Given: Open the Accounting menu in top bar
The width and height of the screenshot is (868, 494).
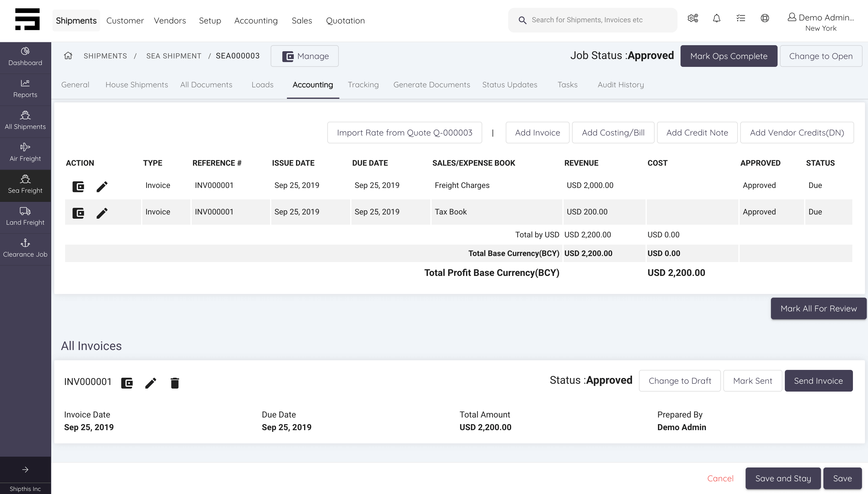Looking at the screenshot, I should click(256, 20).
